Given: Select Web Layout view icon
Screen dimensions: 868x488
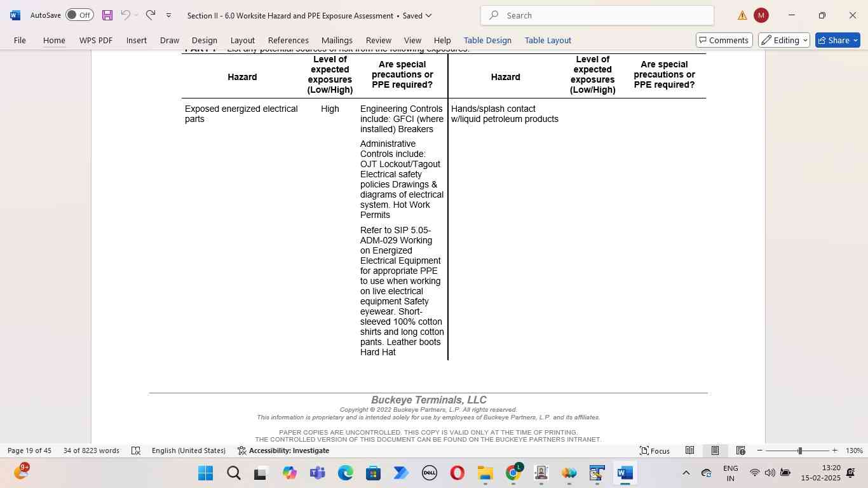Looking at the screenshot, I should pyautogui.click(x=740, y=451).
